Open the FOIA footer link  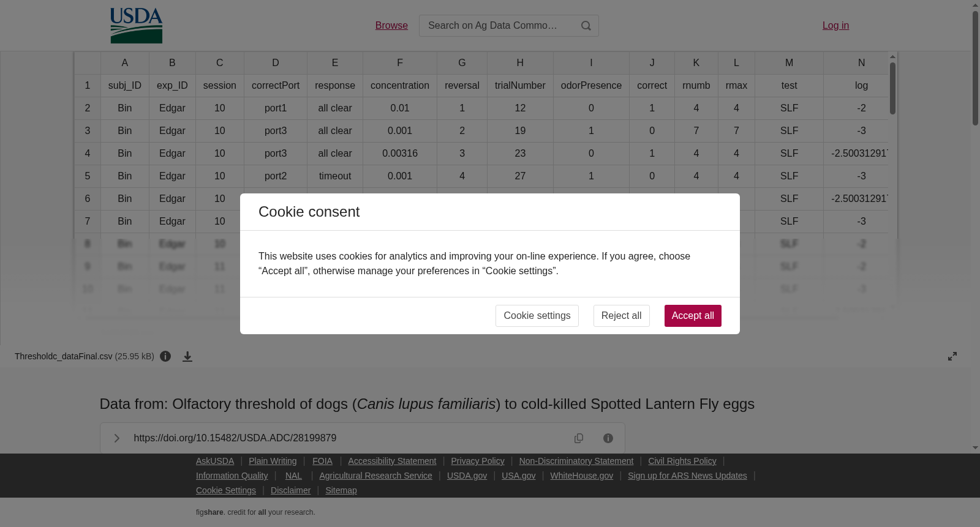click(322, 461)
